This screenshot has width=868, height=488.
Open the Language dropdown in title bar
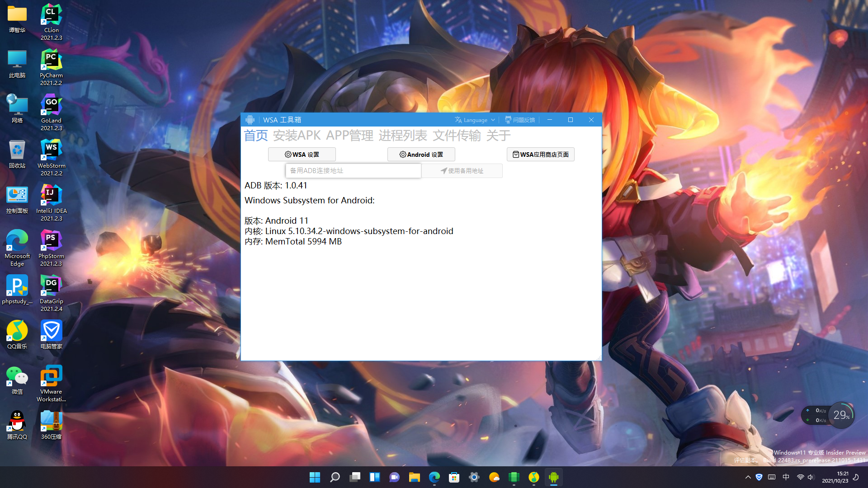coord(475,120)
